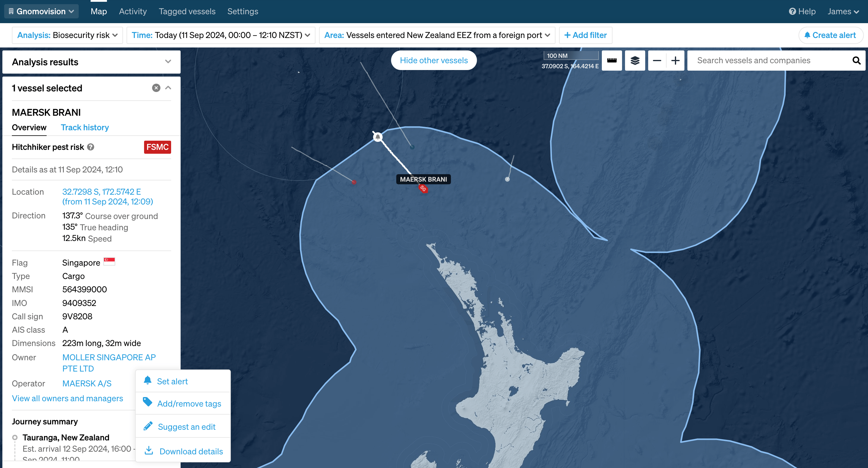868x468 pixels.
Task: Open Time filter dropdown
Action: [221, 35]
